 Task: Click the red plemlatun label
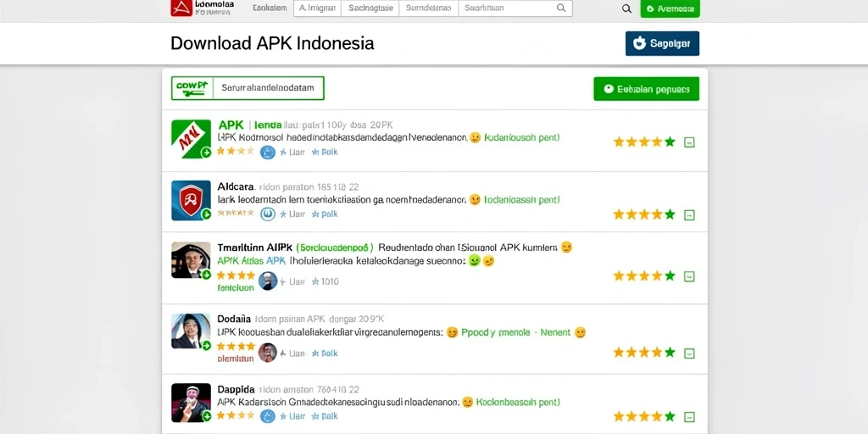tap(236, 359)
